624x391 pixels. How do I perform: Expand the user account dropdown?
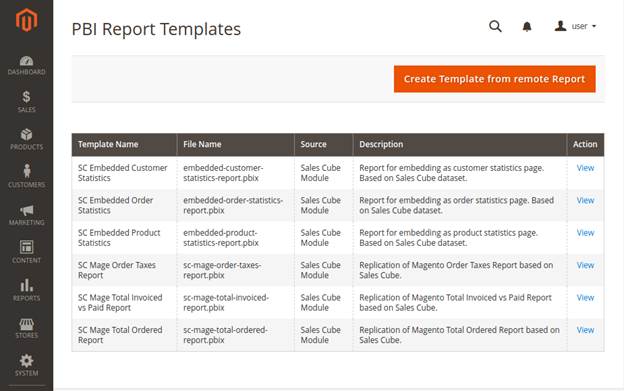click(575, 26)
